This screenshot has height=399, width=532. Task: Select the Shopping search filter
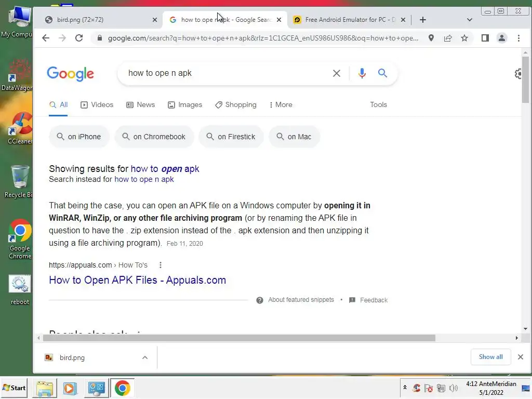point(236,105)
